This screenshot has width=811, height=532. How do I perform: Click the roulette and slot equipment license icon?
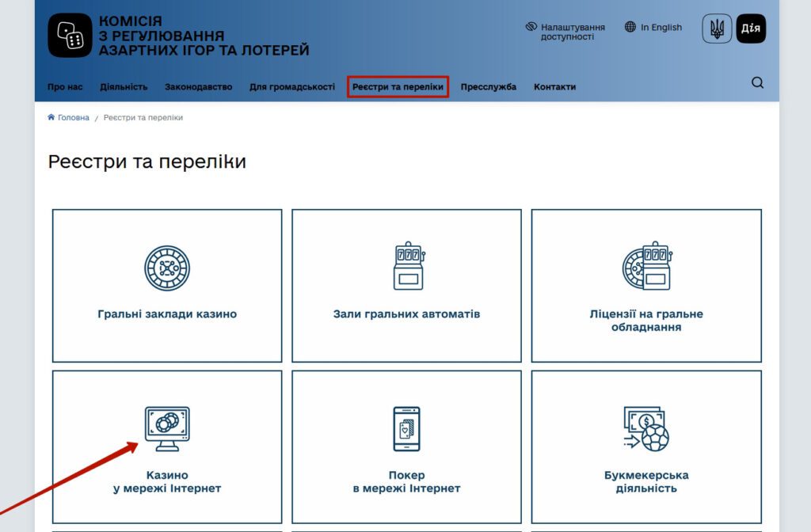647,266
